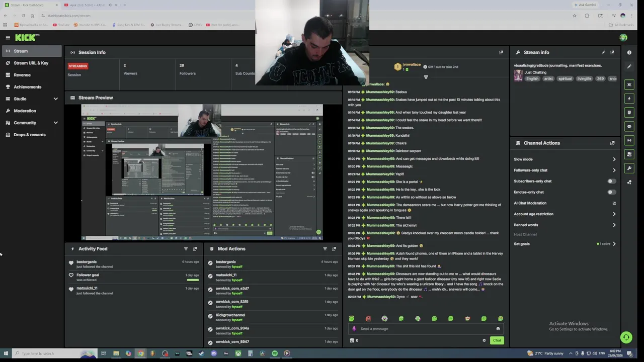
Task: Open the emoji picker in message box
Action: point(498,329)
